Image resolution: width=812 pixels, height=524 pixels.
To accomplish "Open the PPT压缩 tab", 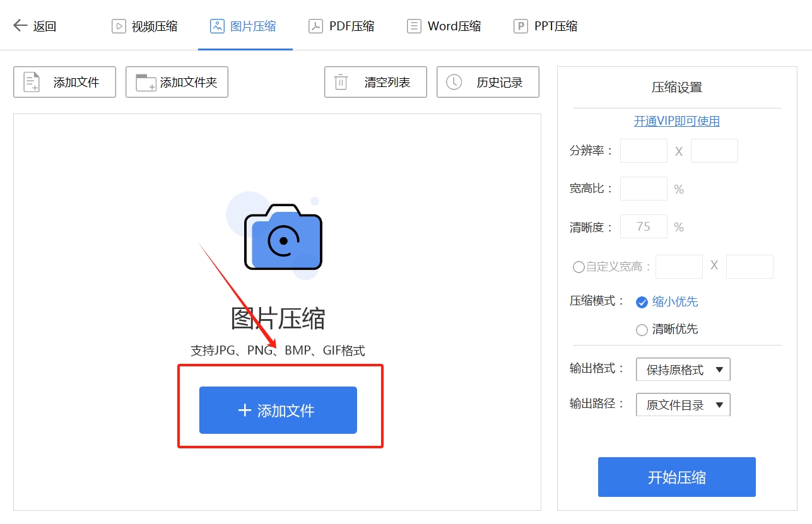I will pyautogui.click(x=546, y=26).
